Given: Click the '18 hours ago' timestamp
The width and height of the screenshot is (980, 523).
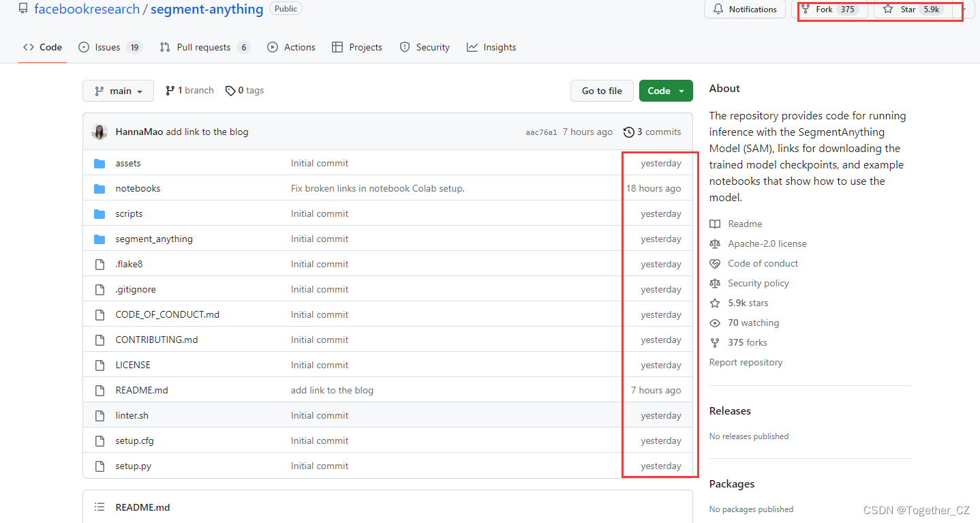Looking at the screenshot, I should (x=654, y=189).
